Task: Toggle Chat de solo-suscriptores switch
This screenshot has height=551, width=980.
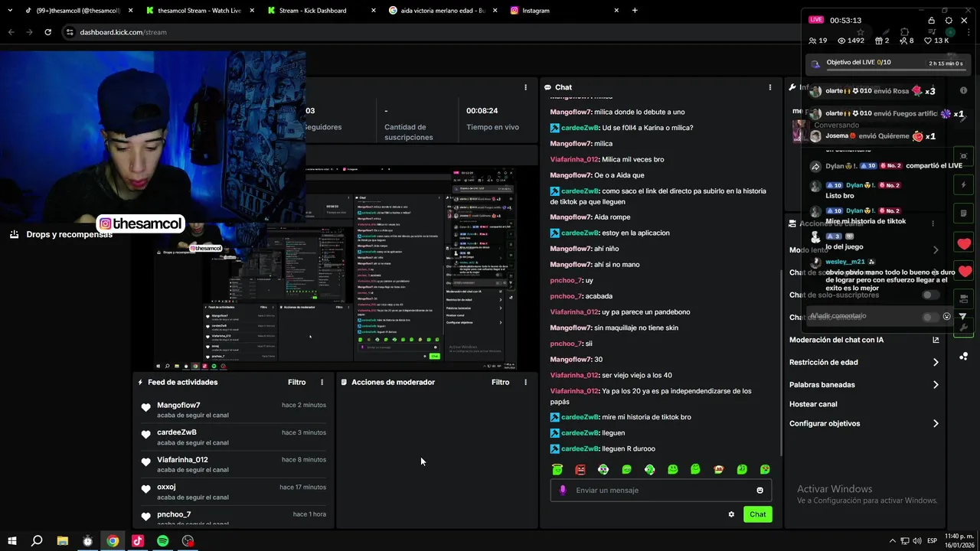Action: 930,295
